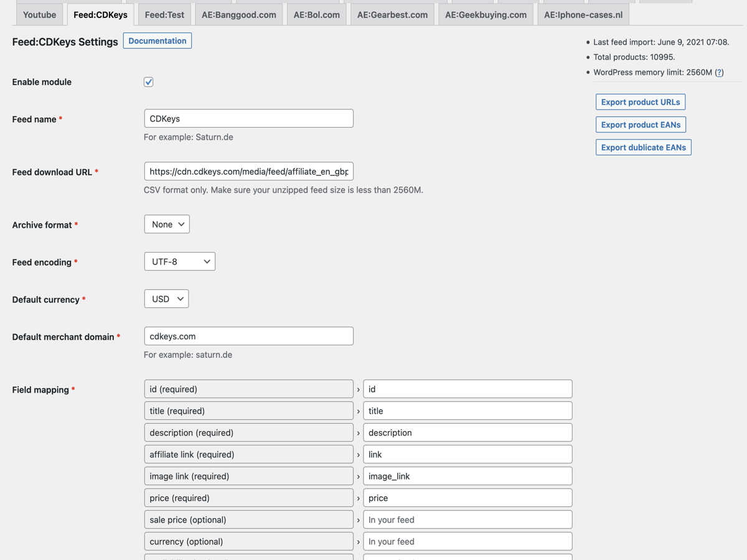Image resolution: width=747 pixels, height=560 pixels.
Task: Click the 'title (required)' label field
Action: pos(249,411)
